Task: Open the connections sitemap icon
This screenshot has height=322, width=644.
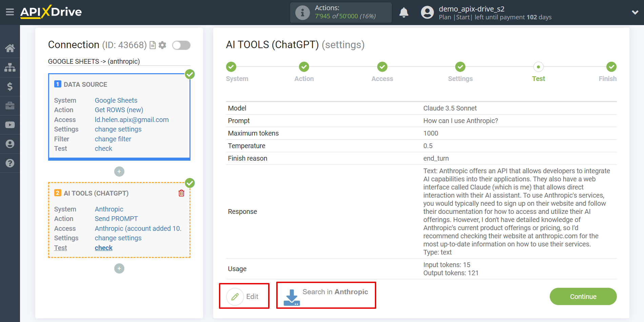Action: [10, 67]
